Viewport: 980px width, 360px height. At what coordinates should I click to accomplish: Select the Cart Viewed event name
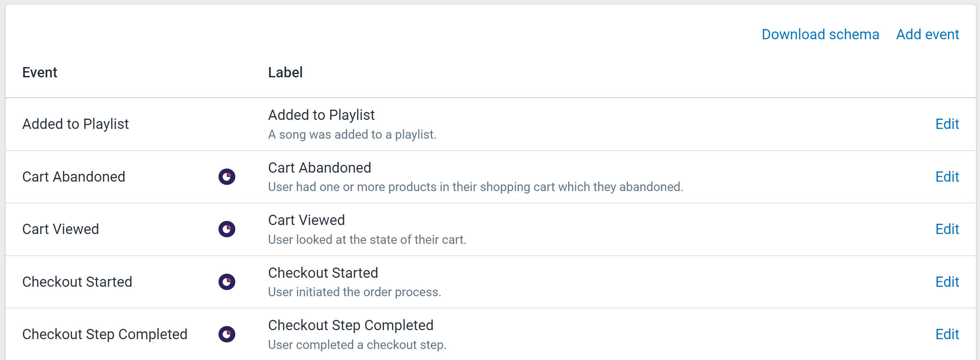tap(61, 229)
